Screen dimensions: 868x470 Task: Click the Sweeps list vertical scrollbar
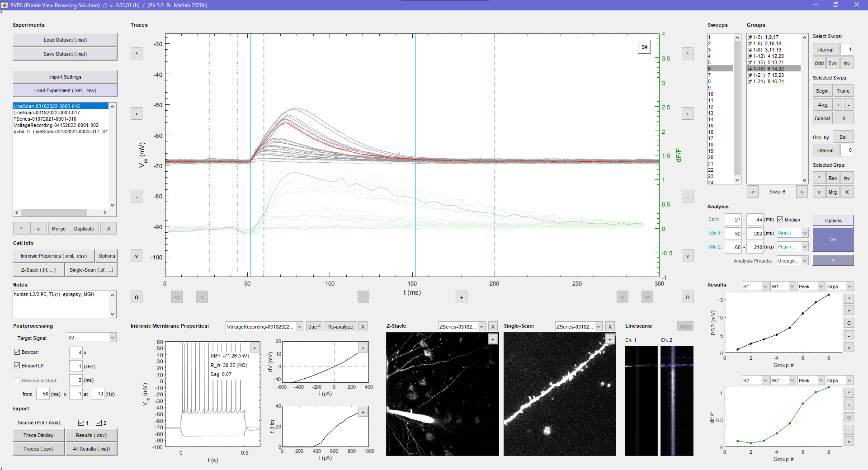[737, 108]
